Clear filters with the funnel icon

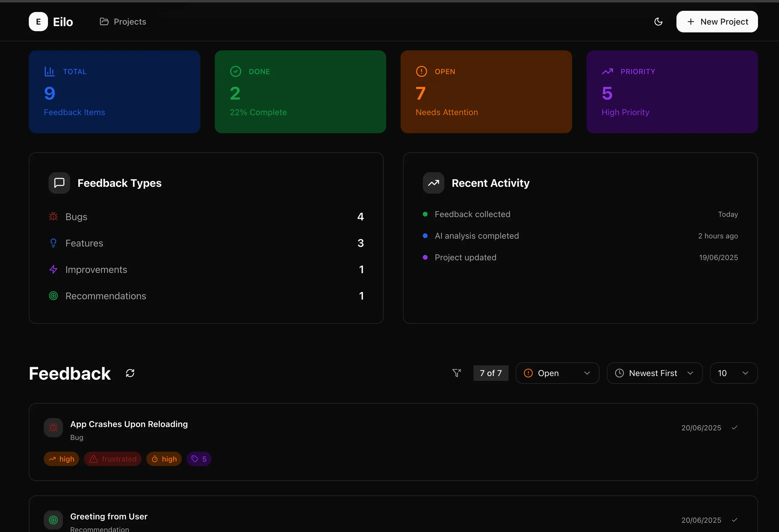[x=457, y=373]
